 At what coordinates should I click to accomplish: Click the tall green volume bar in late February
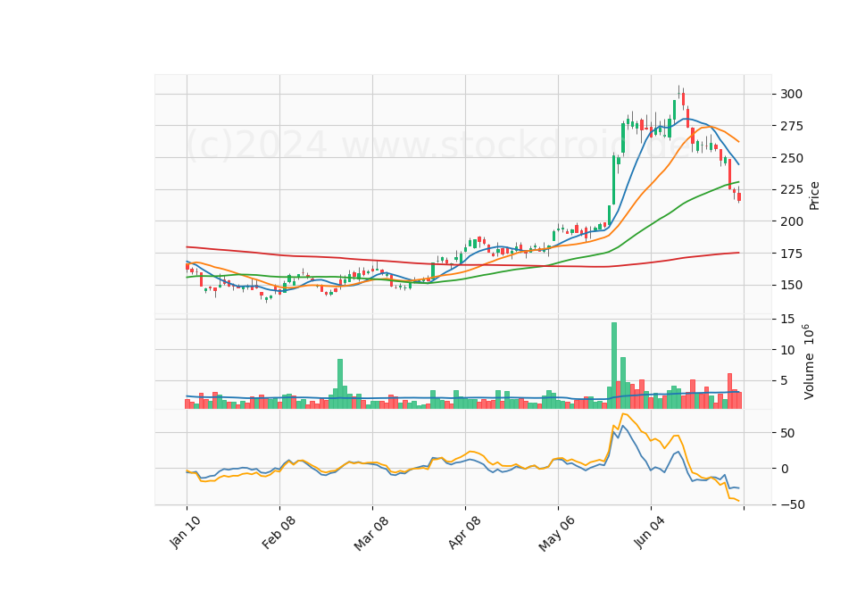click(x=340, y=384)
